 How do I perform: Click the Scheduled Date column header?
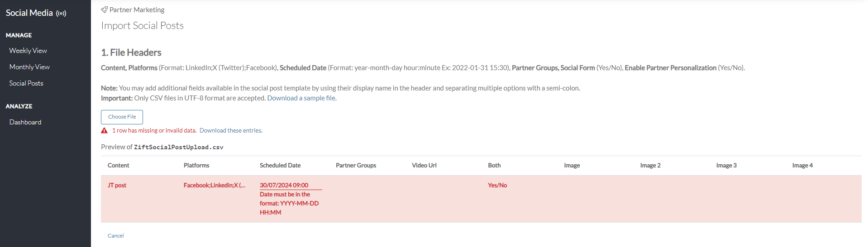point(280,166)
